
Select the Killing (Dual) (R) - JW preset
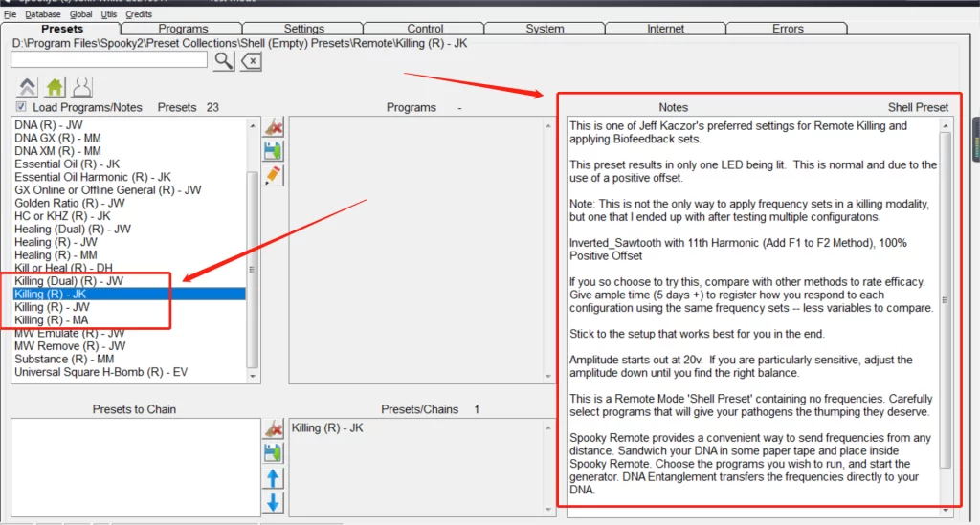[69, 281]
